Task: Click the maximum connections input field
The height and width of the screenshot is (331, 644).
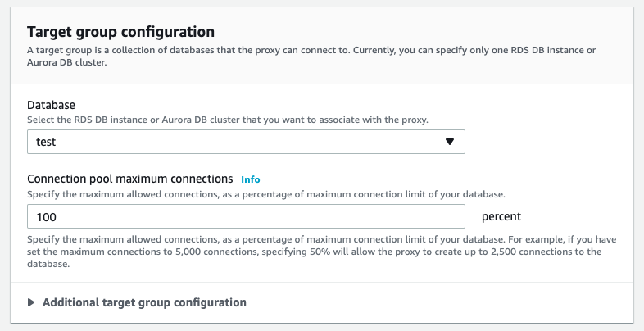Action: [x=246, y=217]
